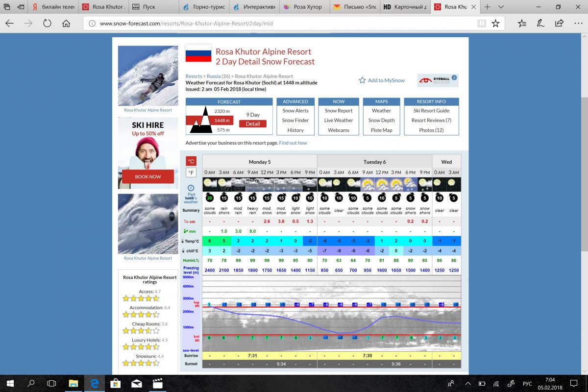Open Edge settings and more menu
Viewport: 588px width, 392px height.
click(577, 23)
